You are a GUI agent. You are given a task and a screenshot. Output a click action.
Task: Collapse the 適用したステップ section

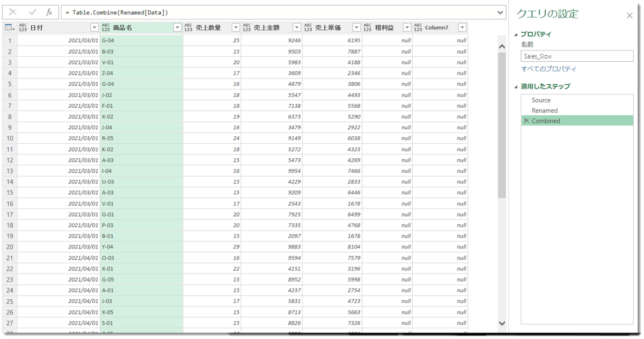coord(516,86)
